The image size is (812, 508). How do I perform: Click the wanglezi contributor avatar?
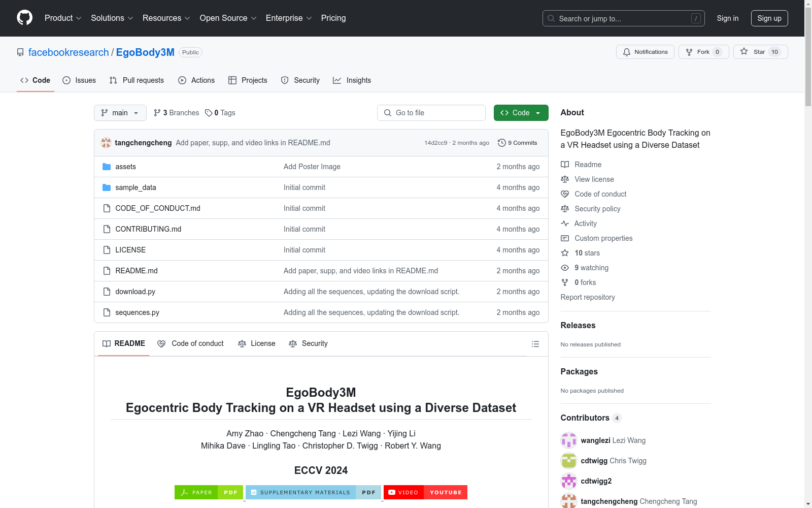[569, 440]
